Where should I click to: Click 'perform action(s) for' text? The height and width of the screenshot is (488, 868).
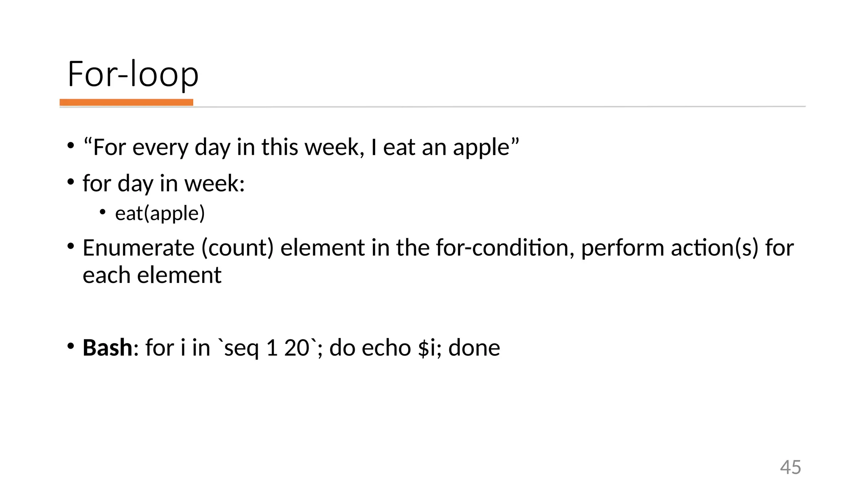pos(687,248)
